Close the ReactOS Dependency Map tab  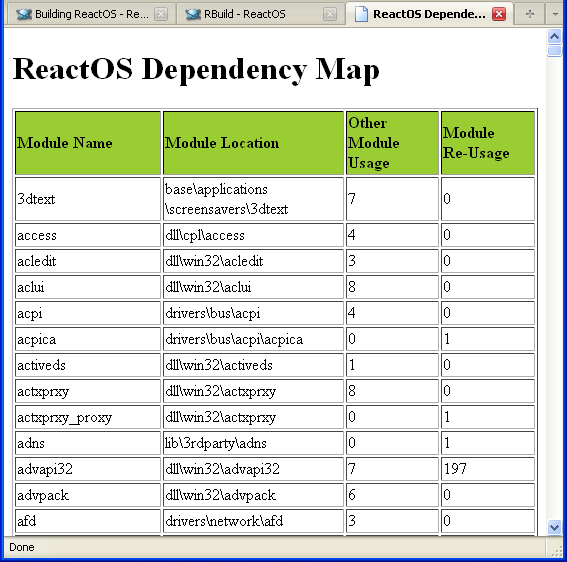point(499,14)
